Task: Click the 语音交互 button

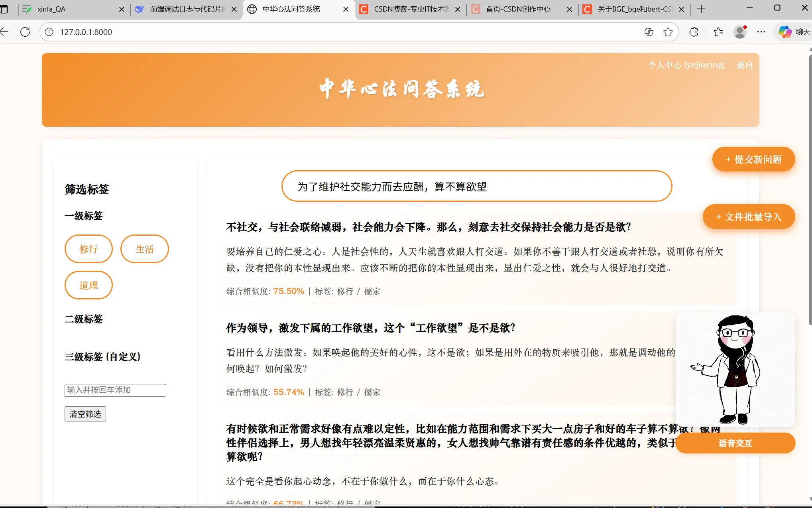Action: pyautogui.click(x=735, y=443)
